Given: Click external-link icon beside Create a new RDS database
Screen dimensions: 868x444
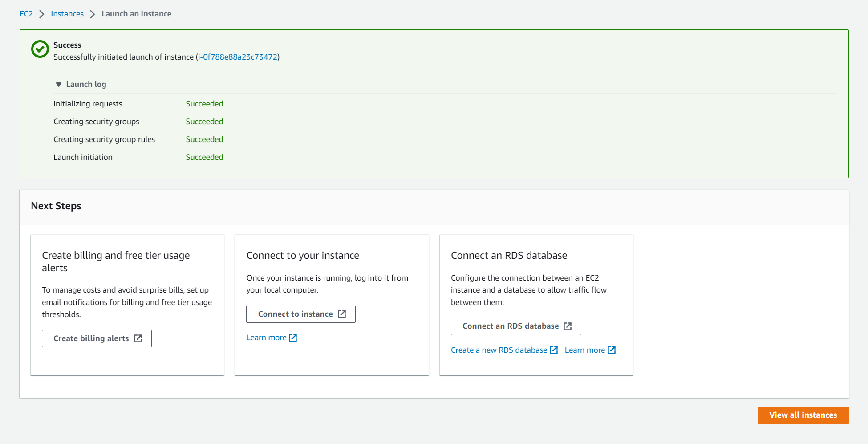Looking at the screenshot, I should [554, 350].
